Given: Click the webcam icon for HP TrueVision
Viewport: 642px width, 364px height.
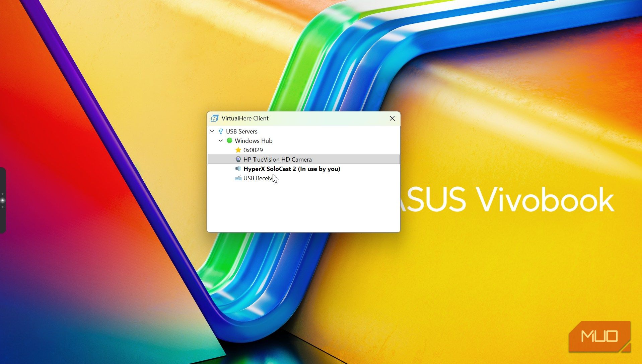Looking at the screenshot, I should coord(238,159).
